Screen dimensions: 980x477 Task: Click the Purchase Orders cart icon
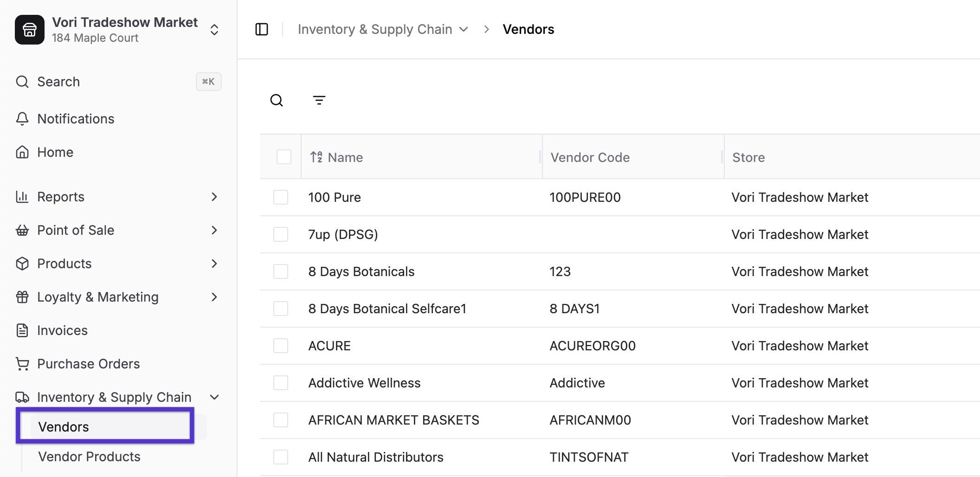click(22, 364)
